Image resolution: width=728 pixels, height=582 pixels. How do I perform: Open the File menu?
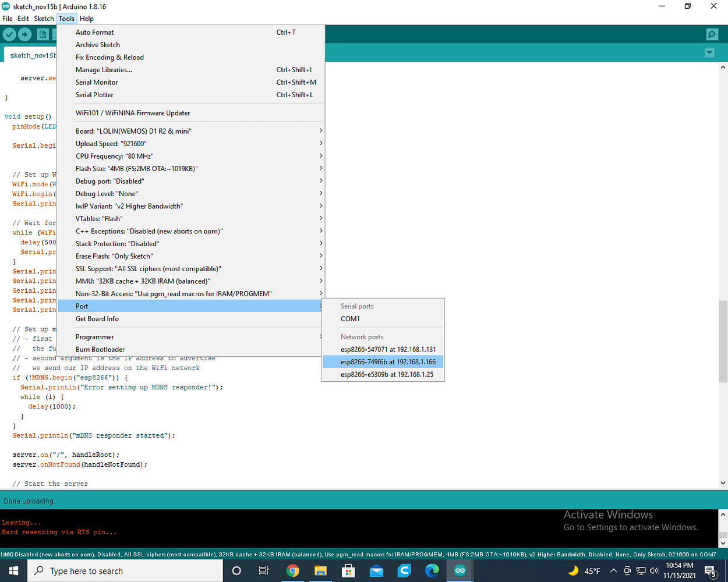[x=8, y=18]
